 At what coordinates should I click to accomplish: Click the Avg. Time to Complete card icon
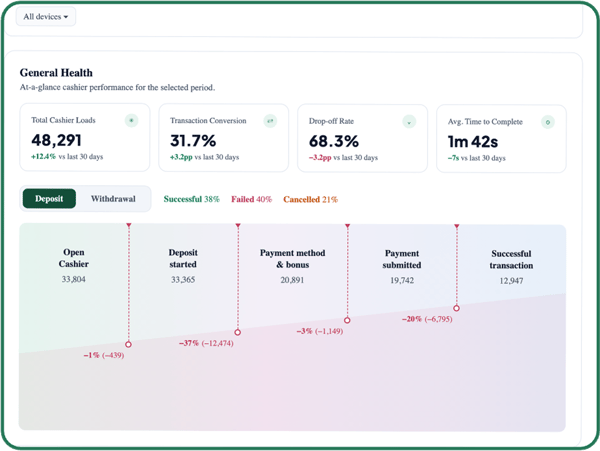[x=548, y=122]
